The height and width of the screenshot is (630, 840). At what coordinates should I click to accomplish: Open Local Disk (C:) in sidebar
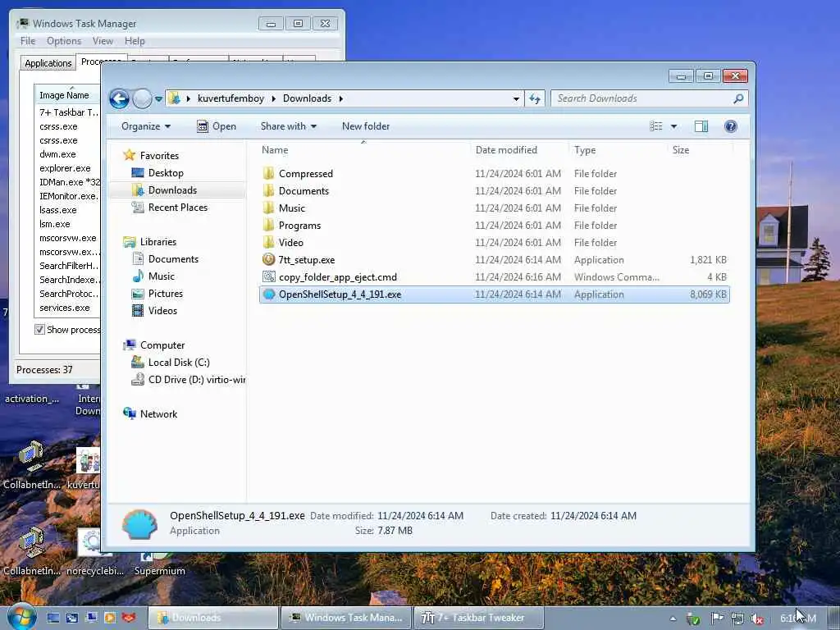(179, 363)
